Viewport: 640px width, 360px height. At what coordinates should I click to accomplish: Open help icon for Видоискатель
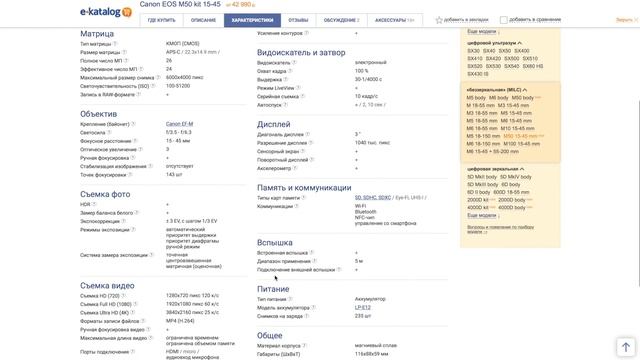click(294, 63)
